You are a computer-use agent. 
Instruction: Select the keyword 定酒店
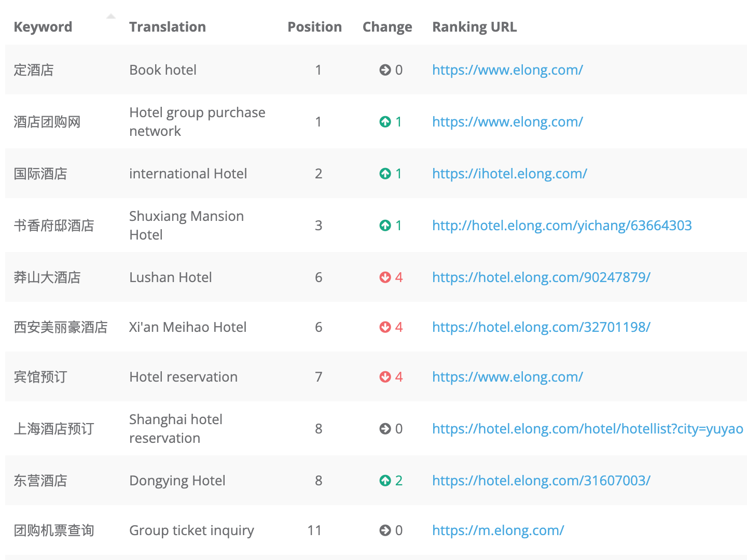point(34,70)
